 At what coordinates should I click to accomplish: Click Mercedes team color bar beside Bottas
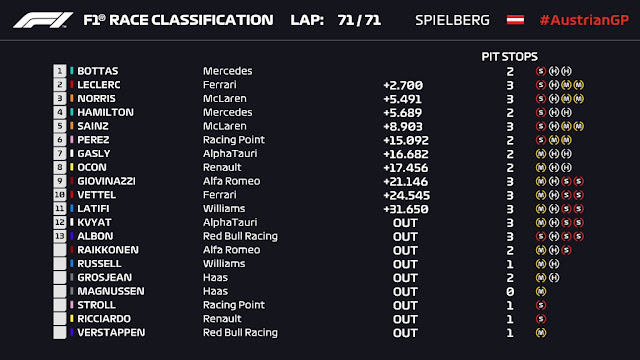tap(72, 71)
